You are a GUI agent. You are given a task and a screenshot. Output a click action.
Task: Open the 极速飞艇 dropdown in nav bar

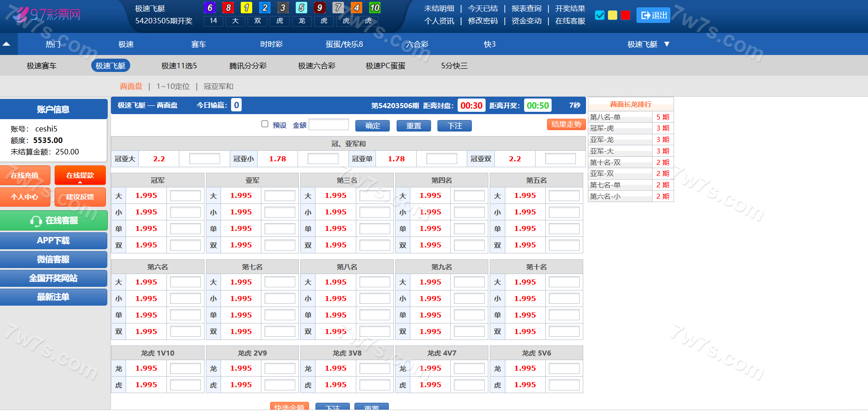(x=648, y=44)
